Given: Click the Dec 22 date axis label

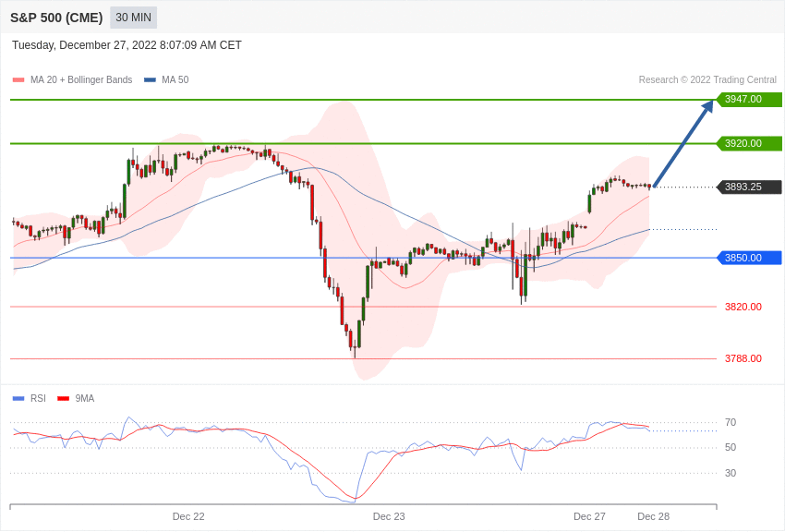Looking at the screenshot, I should tap(188, 516).
